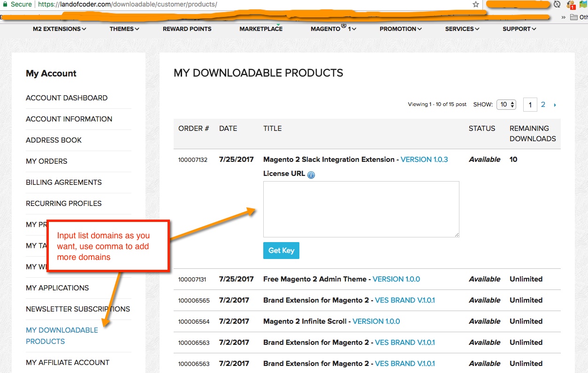588x373 pixels.
Task: Click the My Account sidebar heading
Action: pos(51,74)
